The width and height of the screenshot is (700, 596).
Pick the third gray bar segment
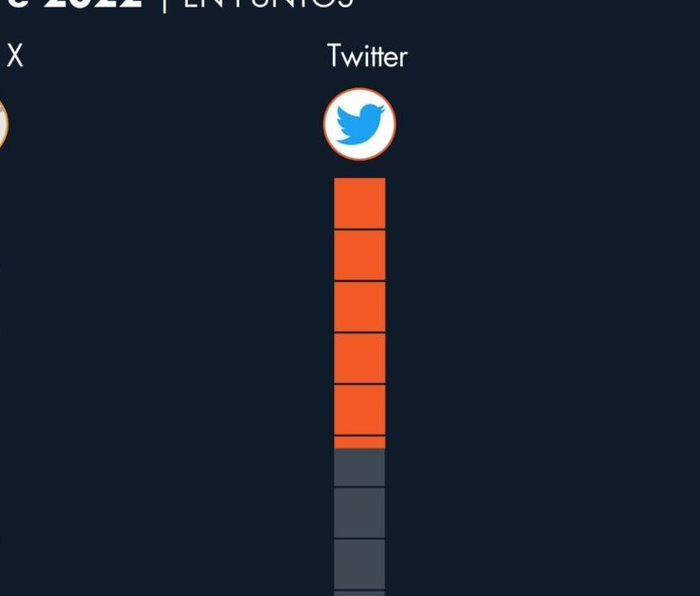[x=359, y=564]
